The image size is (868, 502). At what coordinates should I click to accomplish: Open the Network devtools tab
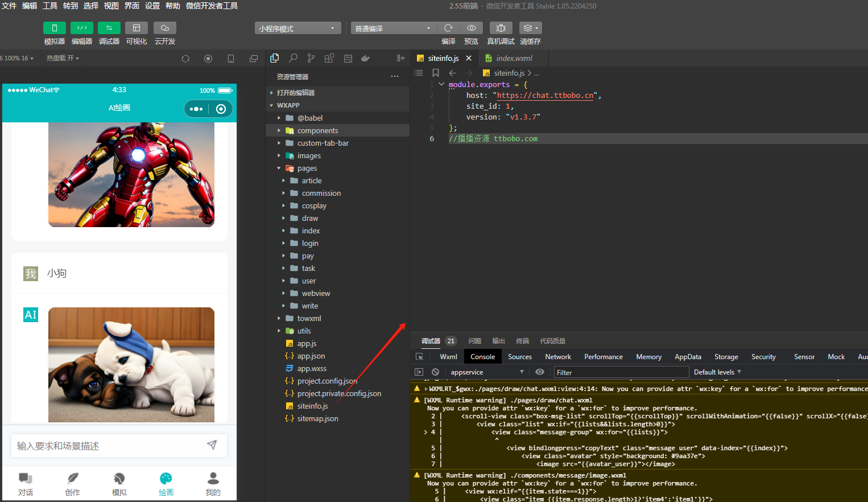point(558,357)
